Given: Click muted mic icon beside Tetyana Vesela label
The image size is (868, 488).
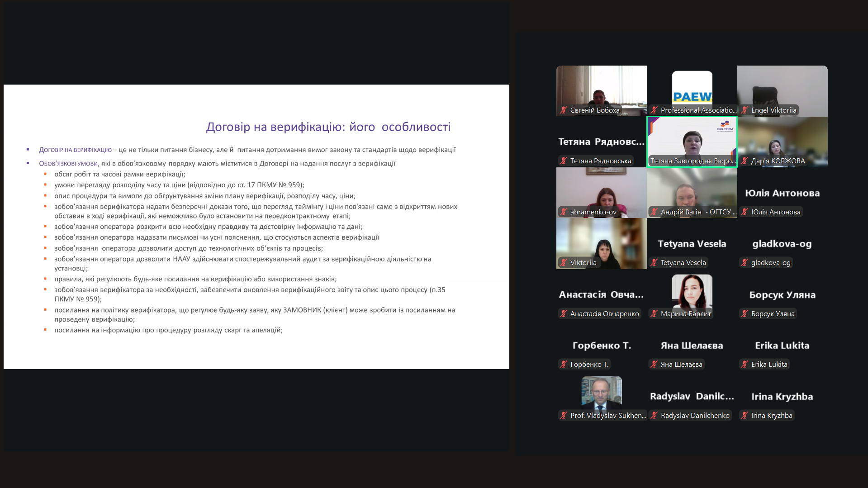Looking at the screenshot, I should [x=654, y=262].
